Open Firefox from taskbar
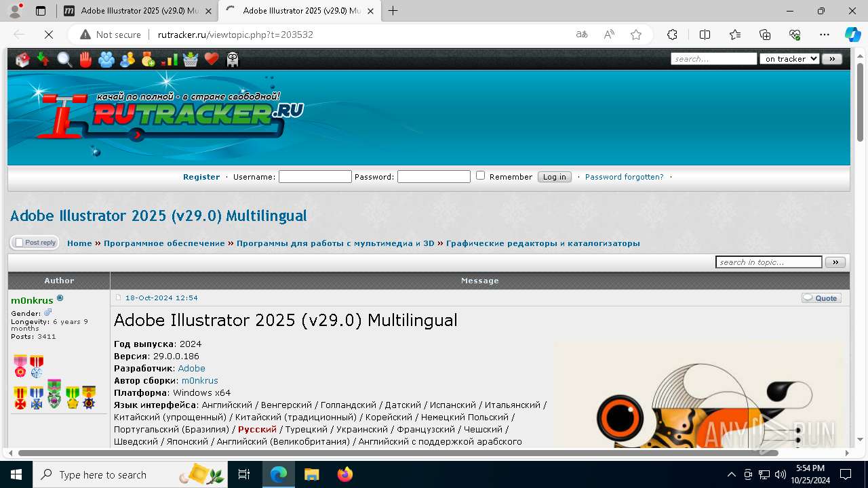 (x=345, y=474)
